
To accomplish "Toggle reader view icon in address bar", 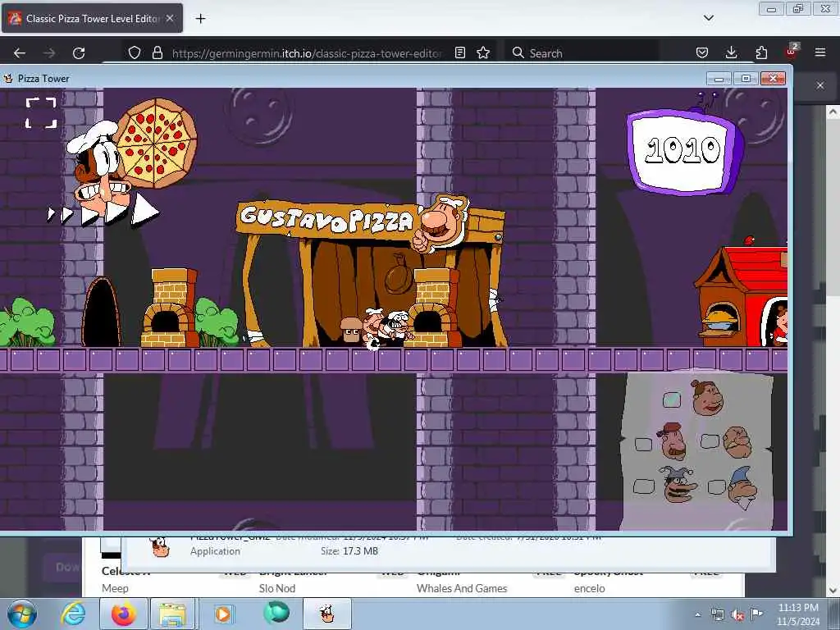I will point(459,52).
